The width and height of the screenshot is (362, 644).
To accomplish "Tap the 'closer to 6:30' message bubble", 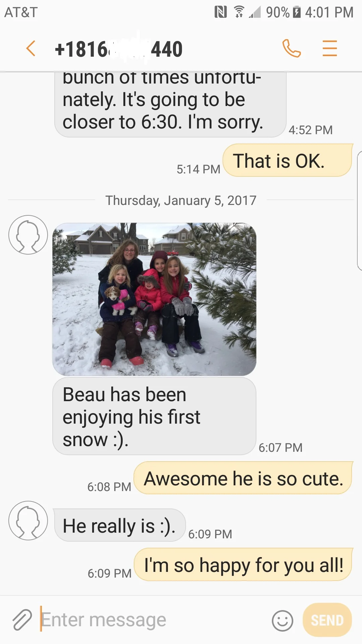I will (x=170, y=104).
